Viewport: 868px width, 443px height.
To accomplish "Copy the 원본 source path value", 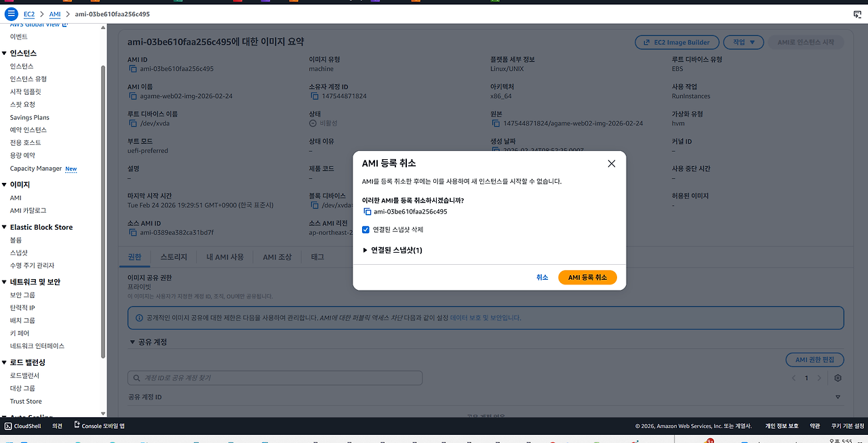I will [x=495, y=124].
